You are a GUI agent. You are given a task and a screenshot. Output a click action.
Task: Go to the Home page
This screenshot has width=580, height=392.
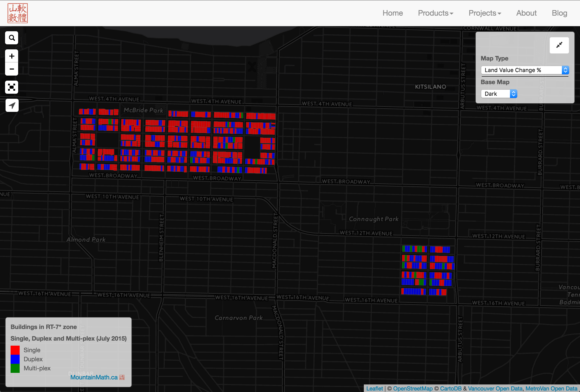[393, 13]
